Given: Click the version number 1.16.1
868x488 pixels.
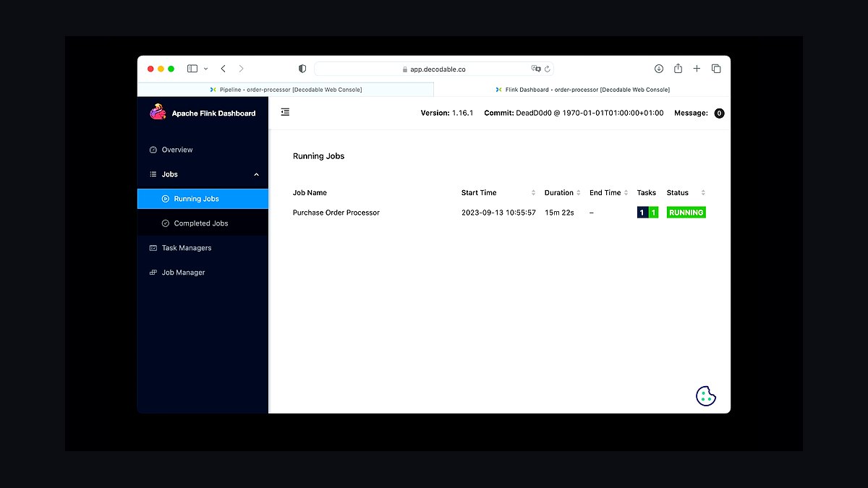Looking at the screenshot, I should click(461, 114).
